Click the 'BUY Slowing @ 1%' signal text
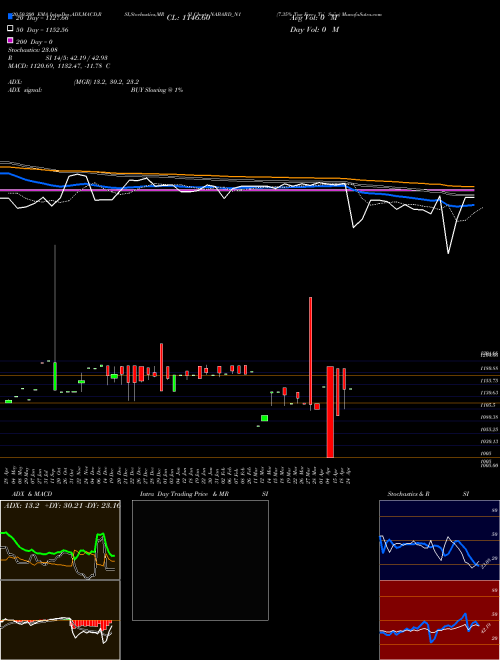The image size is (500, 660). point(157,90)
